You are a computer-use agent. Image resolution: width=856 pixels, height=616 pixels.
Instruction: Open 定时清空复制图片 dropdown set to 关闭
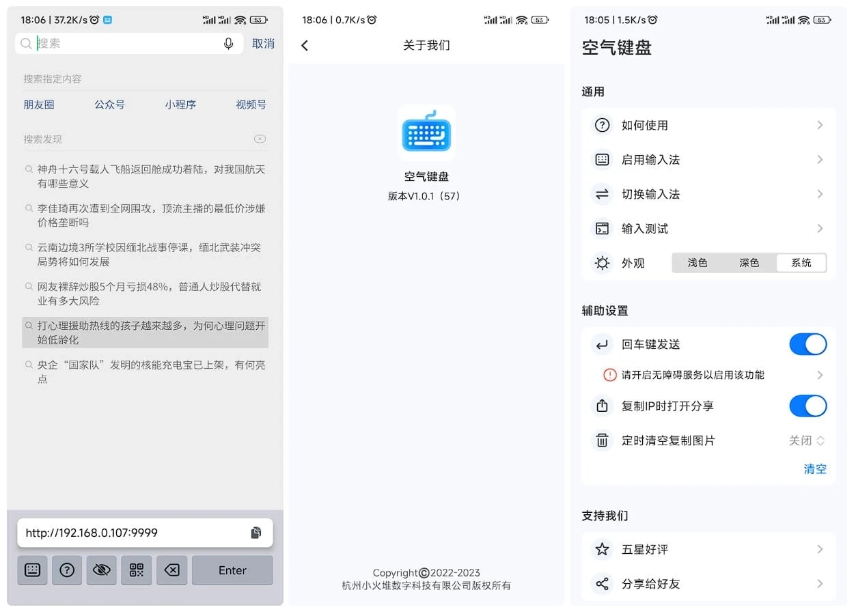[x=807, y=440]
